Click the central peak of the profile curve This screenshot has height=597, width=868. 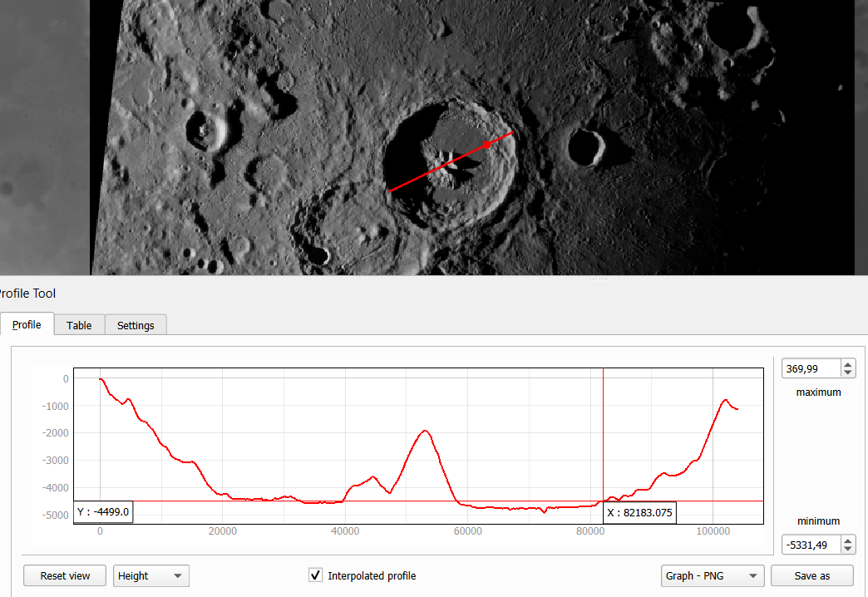pyautogui.click(x=426, y=431)
